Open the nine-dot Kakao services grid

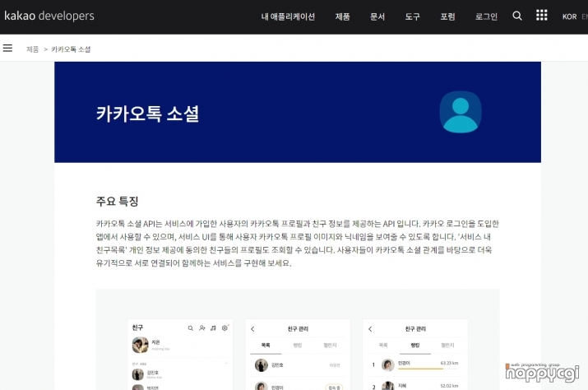(x=541, y=16)
